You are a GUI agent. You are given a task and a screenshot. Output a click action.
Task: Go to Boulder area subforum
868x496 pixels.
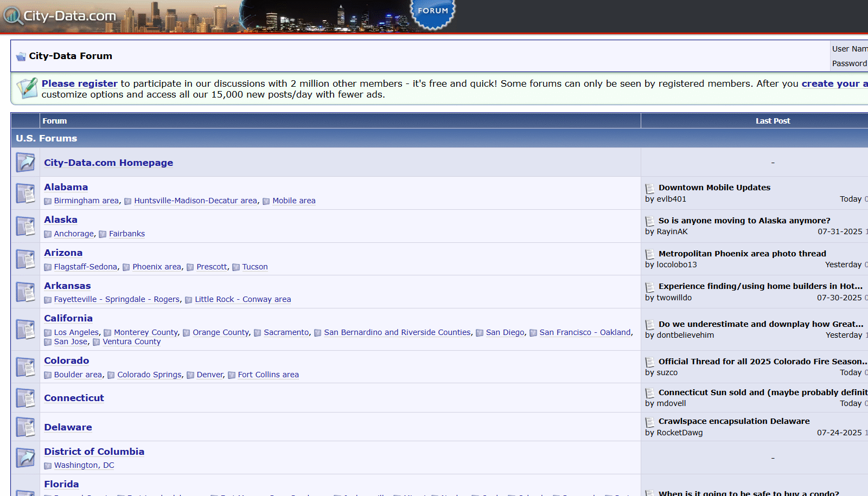pos(78,375)
